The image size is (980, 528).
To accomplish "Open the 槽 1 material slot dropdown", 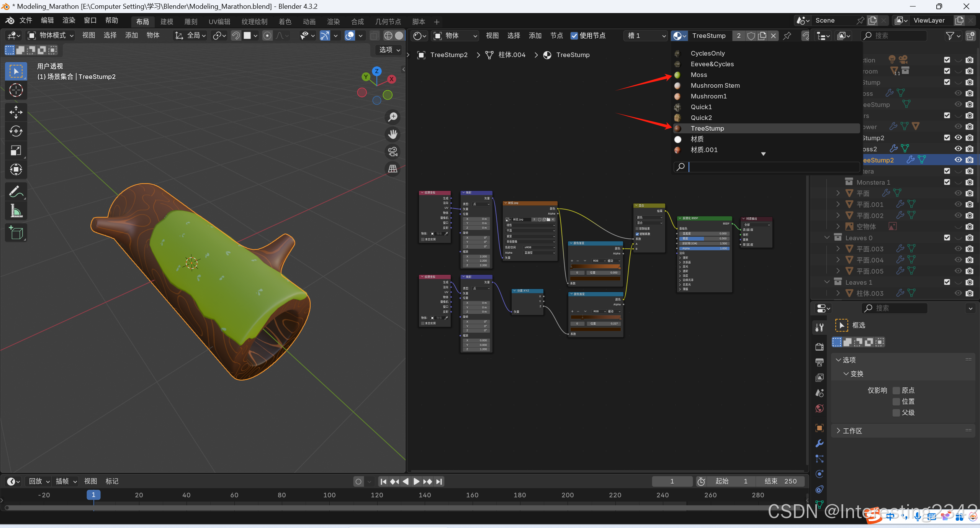I will 646,36.
